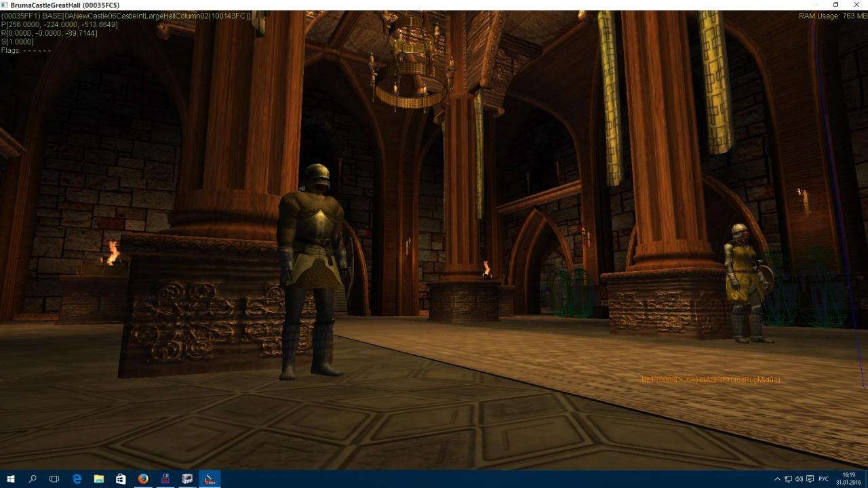Switch to Firefox in the taskbar
Viewport: 868px width, 488px height.
click(142, 479)
